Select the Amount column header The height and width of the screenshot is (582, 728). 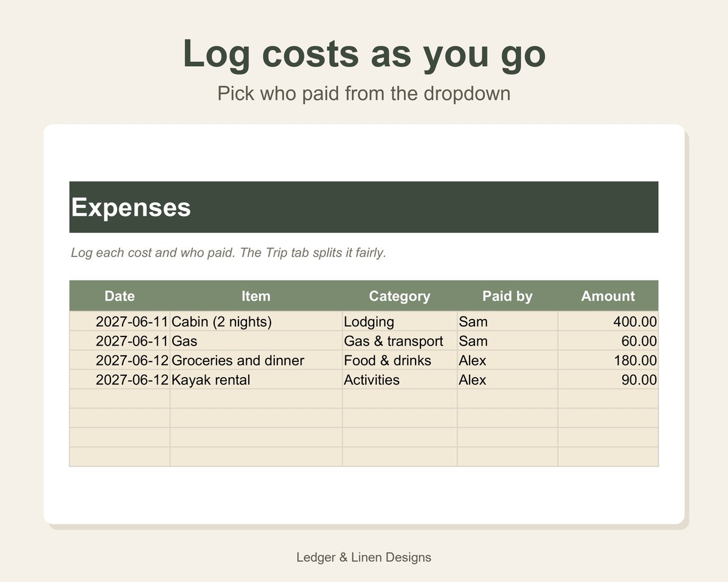point(608,296)
